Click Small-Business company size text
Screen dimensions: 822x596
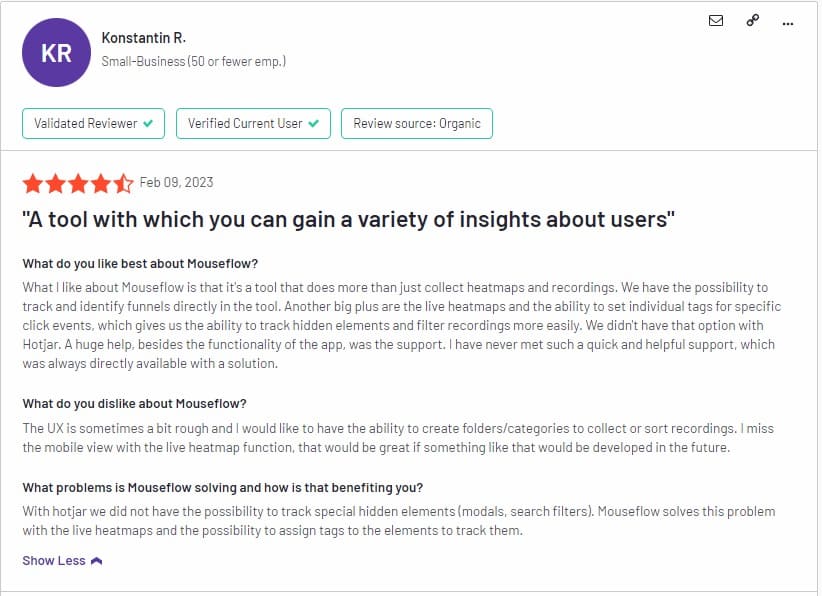tap(193, 61)
